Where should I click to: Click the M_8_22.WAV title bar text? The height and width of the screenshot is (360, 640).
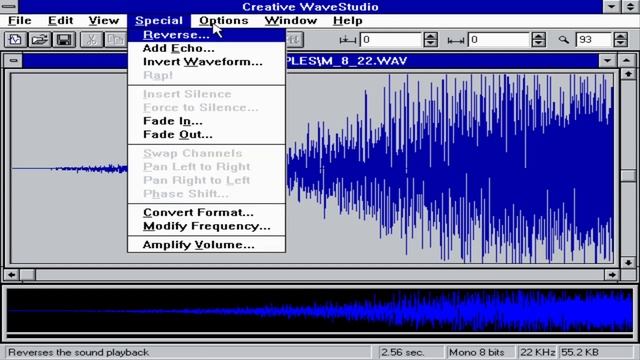click(x=347, y=61)
